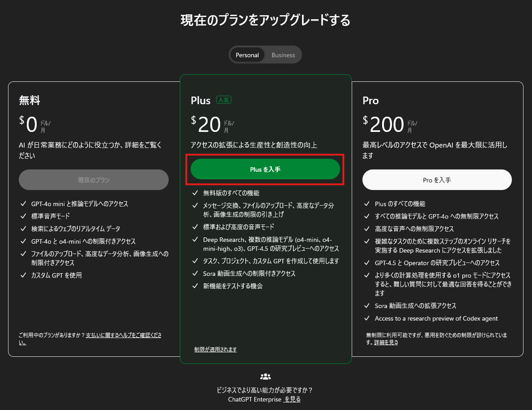The width and height of the screenshot is (532, 410).
Task: Click the white 'Pro を入手' button
Action: [x=437, y=180]
